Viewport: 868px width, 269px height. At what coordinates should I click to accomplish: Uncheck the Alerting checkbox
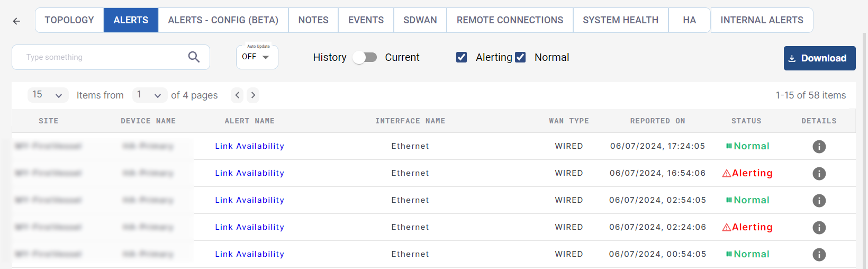click(x=462, y=57)
